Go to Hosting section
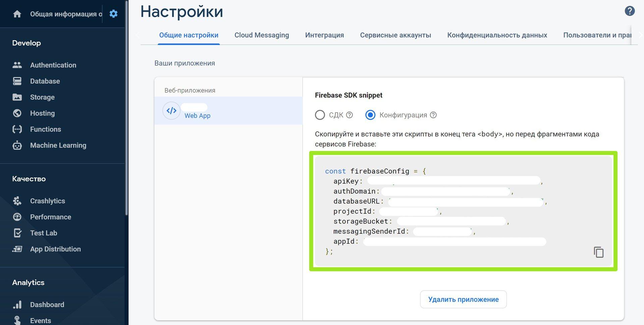Viewport: 644px width, 325px height. click(42, 113)
